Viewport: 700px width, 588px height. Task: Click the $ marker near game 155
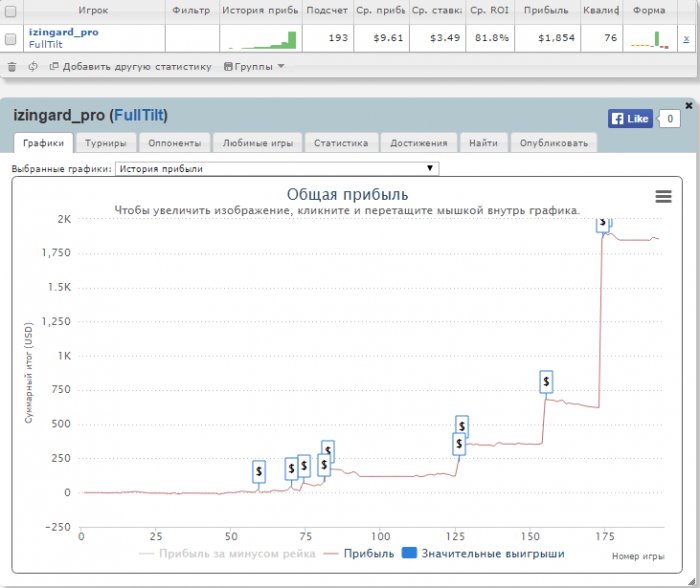546,382
